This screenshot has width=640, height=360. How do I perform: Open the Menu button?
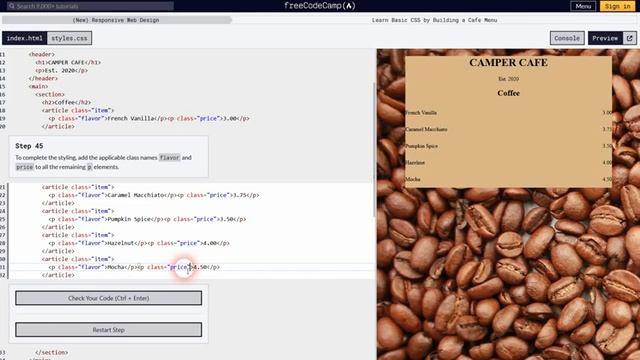583,6
